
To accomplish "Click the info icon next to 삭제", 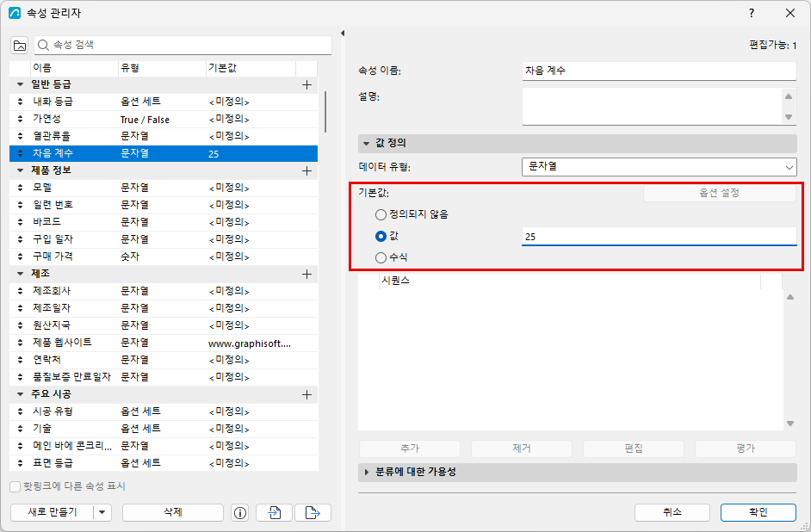I will coord(240,512).
